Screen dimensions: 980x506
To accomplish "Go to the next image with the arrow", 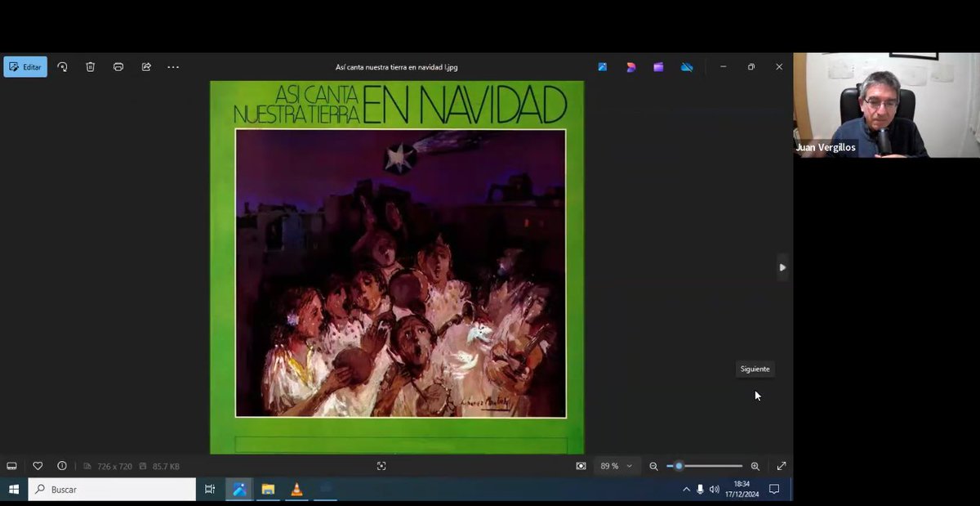I will pos(782,267).
